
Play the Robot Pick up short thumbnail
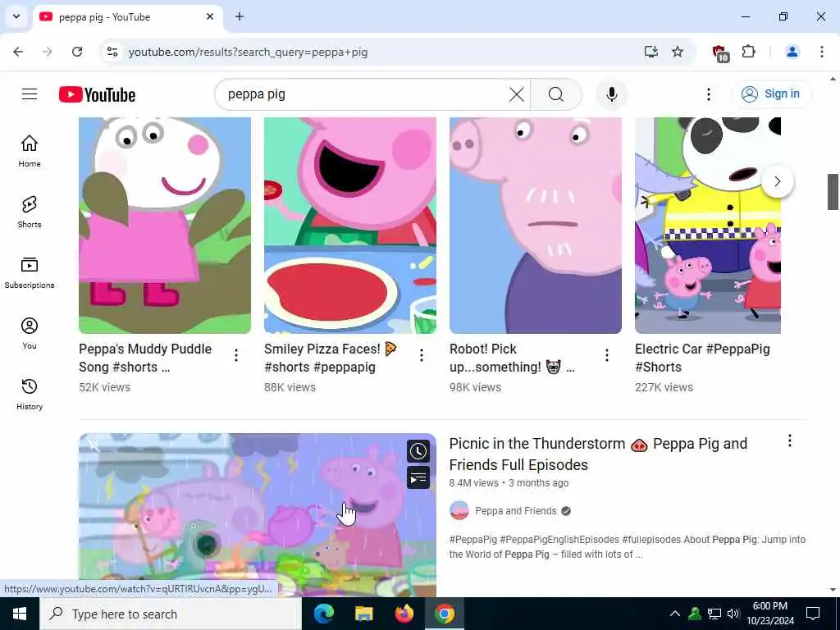pyautogui.click(x=535, y=225)
